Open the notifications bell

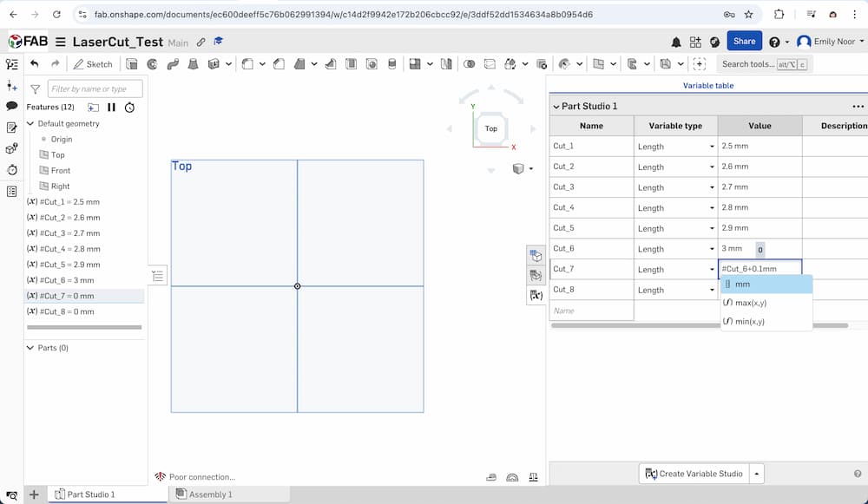point(676,42)
